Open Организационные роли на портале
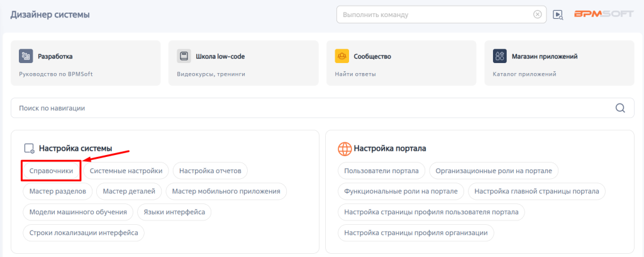Viewport: 644px width, 257px height. click(494, 171)
